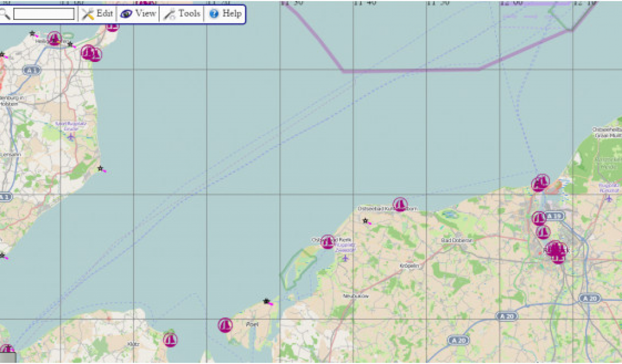This screenshot has width=622, height=364.
Task: Click the A 19 motorway shield
Action: click(555, 216)
